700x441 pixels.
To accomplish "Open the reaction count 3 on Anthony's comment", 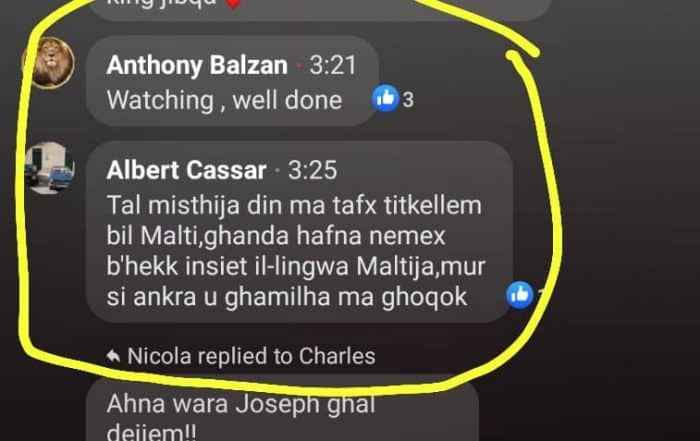I will pos(408,100).
